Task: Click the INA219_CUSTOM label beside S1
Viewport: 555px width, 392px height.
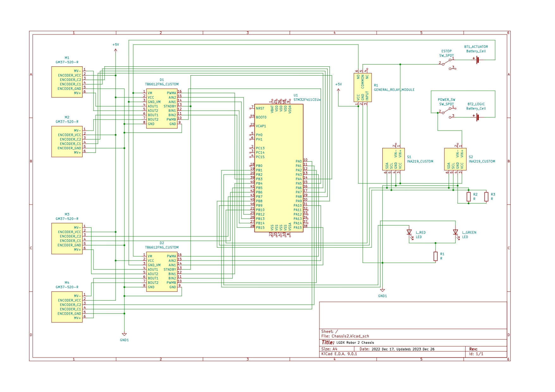Action: (420, 161)
